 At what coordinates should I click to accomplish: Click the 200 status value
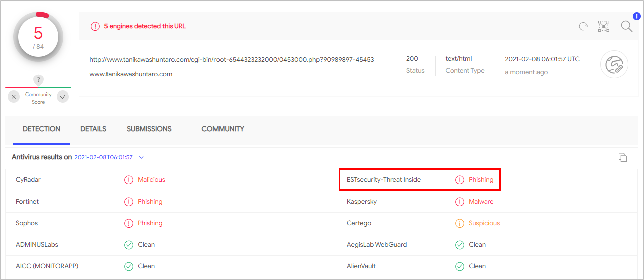coord(412,59)
